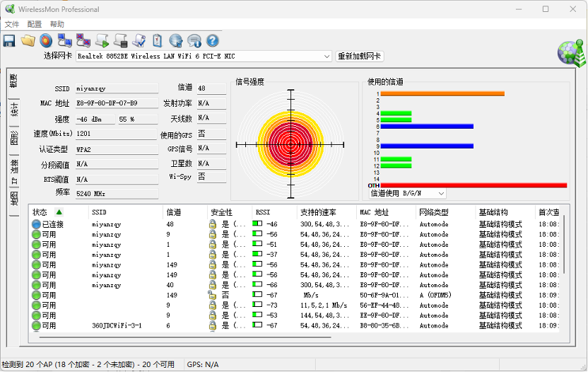
Task: Click the green status circle of 360JDCWiFi-3-1
Action: 36,325
